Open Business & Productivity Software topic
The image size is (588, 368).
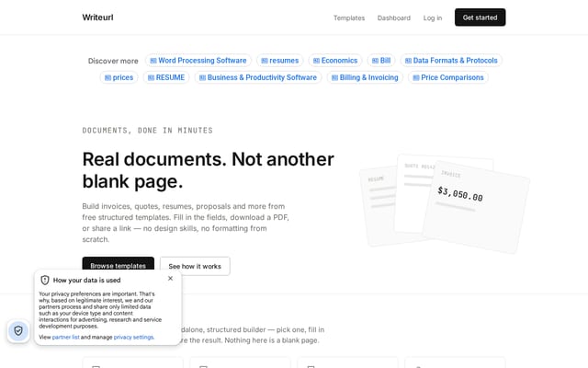coord(258,77)
